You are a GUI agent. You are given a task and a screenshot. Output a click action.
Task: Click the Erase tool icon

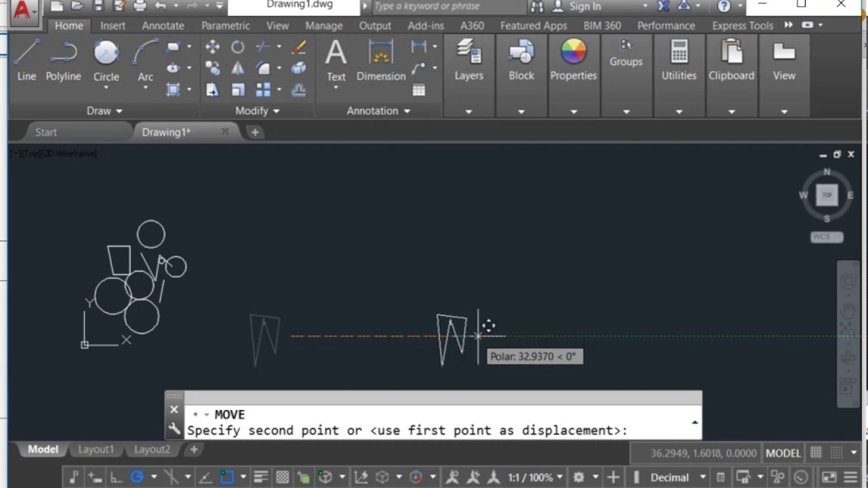(x=298, y=47)
